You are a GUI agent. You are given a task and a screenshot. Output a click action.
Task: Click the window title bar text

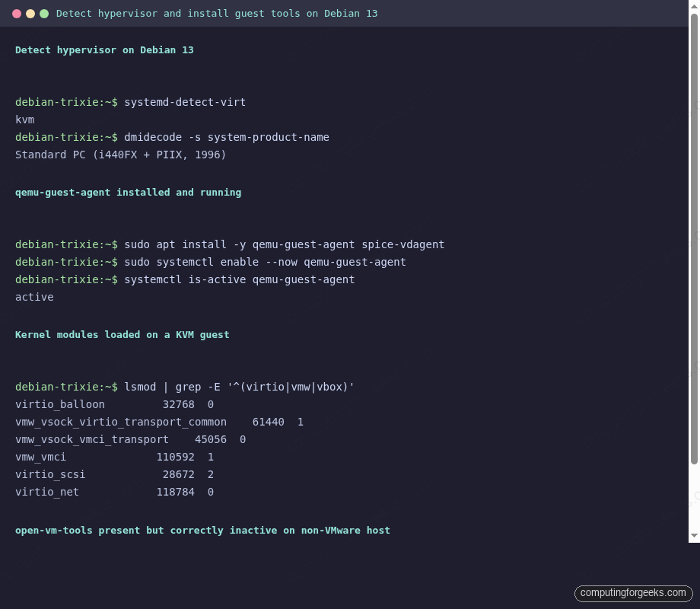click(217, 13)
